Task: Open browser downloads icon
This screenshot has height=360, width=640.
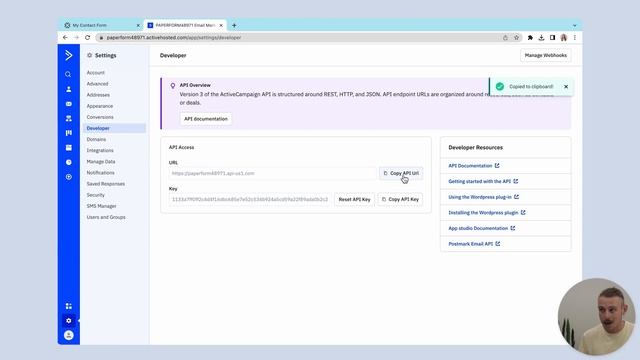Action: 541,38
